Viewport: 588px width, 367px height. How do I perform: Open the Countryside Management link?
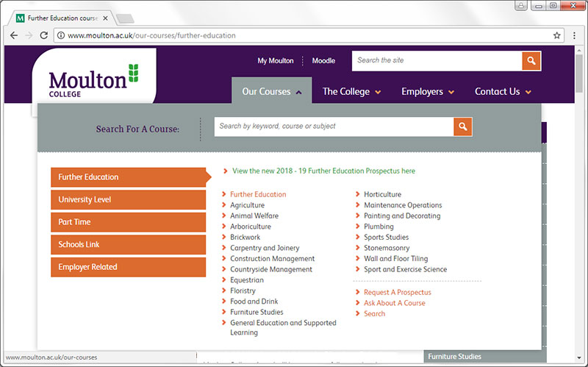[x=271, y=269]
